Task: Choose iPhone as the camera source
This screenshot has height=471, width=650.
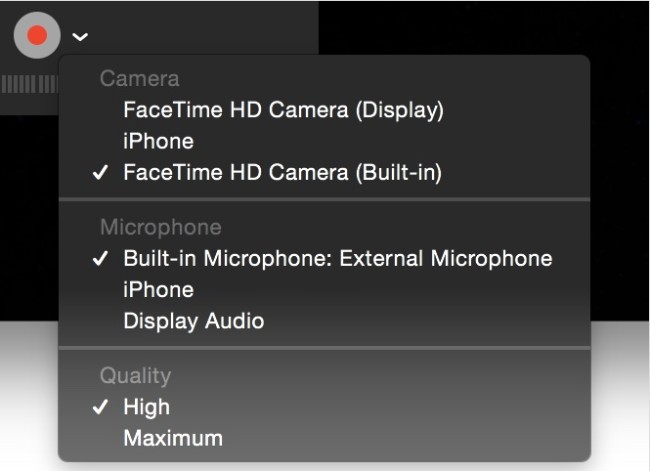Action: point(324,141)
